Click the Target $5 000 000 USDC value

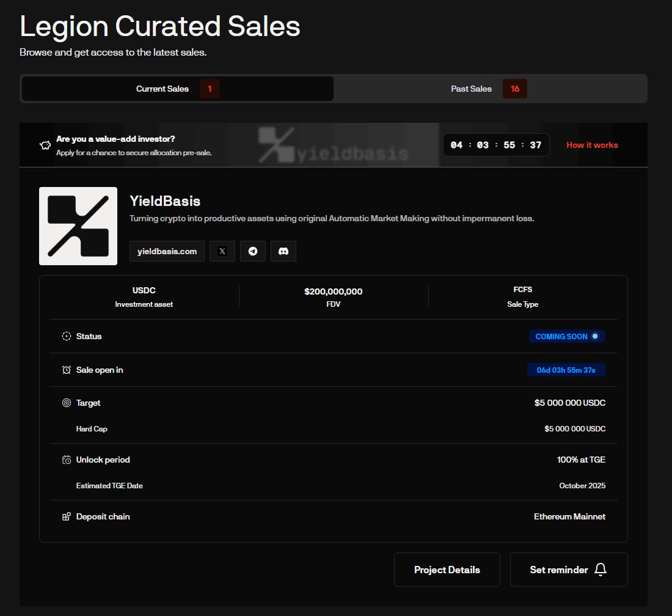(x=569, y=403)
